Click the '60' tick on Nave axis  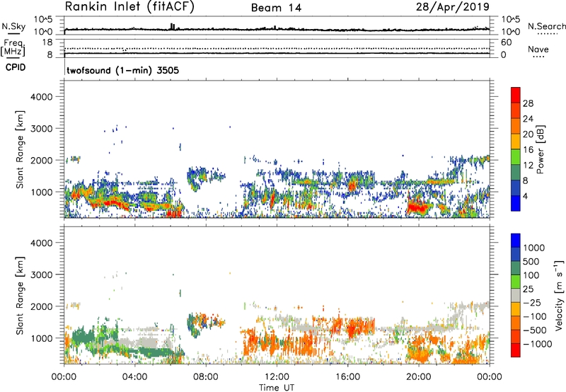(506, 42)
